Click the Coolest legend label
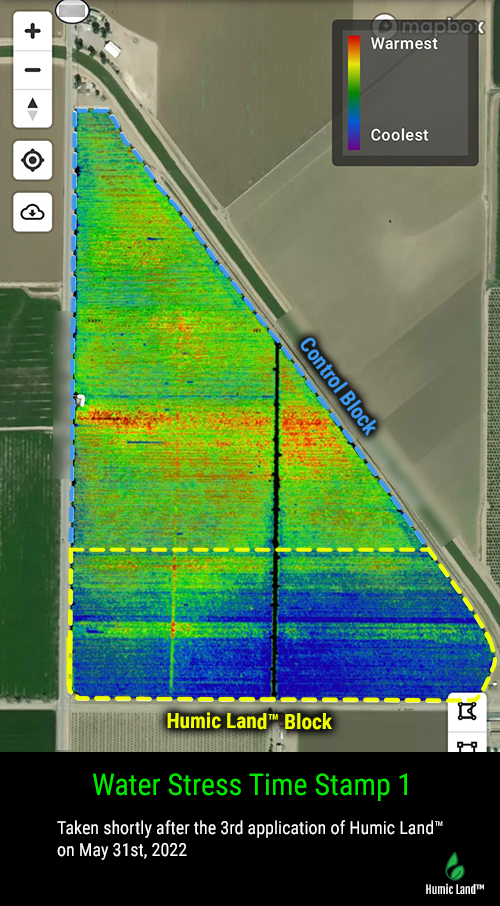500x906 pixels. (x=399, y=135)
